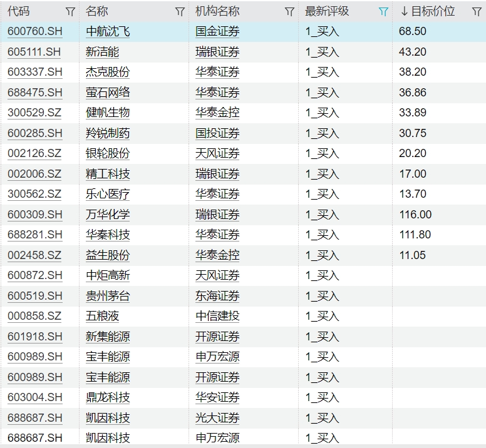Click the 1_买入 rating for 中航沈飞
This screenshot has width=486, height=448.
pos(322,32)
